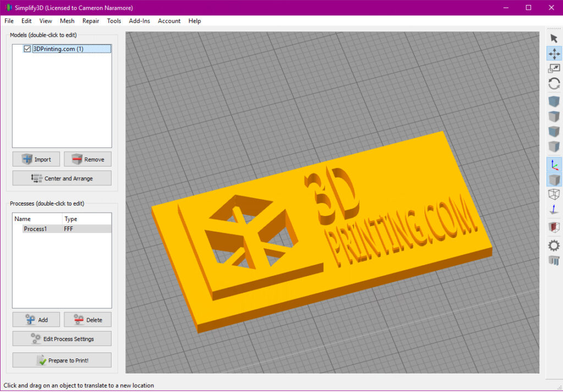Switch to front view cube
The height and width of the screenshot is (392, 563).
point(554,131)
